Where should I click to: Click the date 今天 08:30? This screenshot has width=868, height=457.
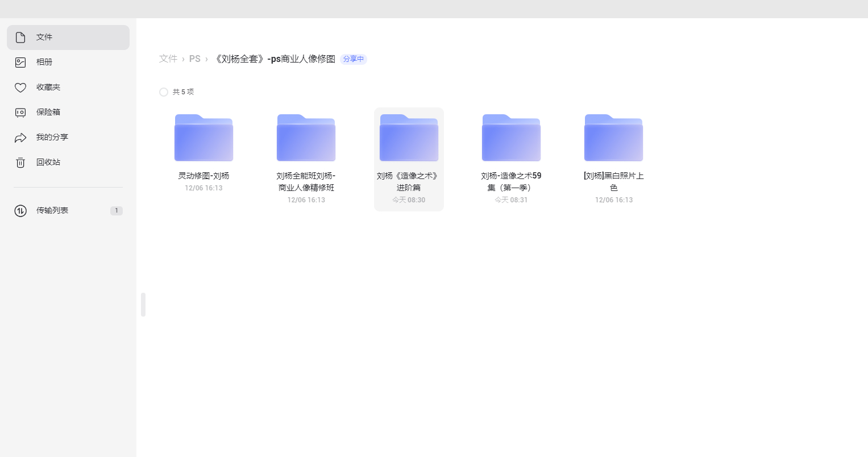click(x=409, y=200)
